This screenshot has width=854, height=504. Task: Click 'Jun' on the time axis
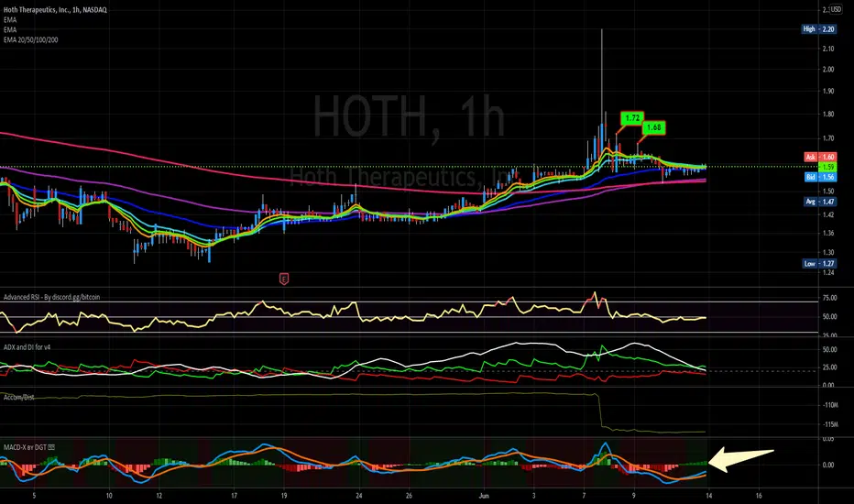click(x=484, y=496)
